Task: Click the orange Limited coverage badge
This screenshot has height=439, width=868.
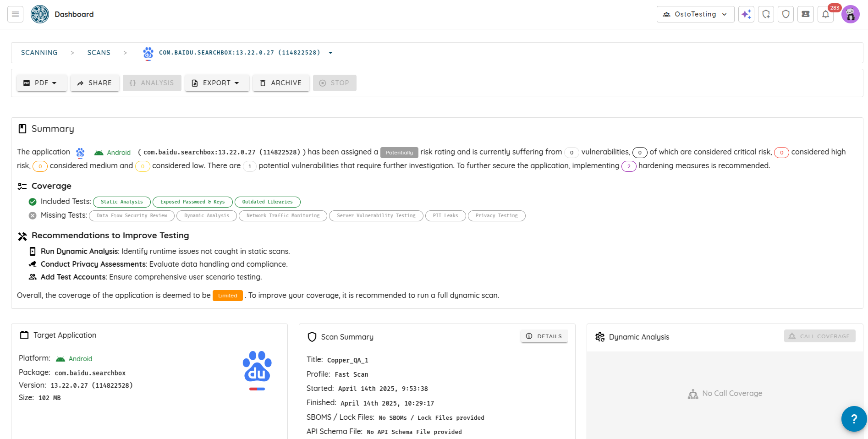Action: [228, 296]
